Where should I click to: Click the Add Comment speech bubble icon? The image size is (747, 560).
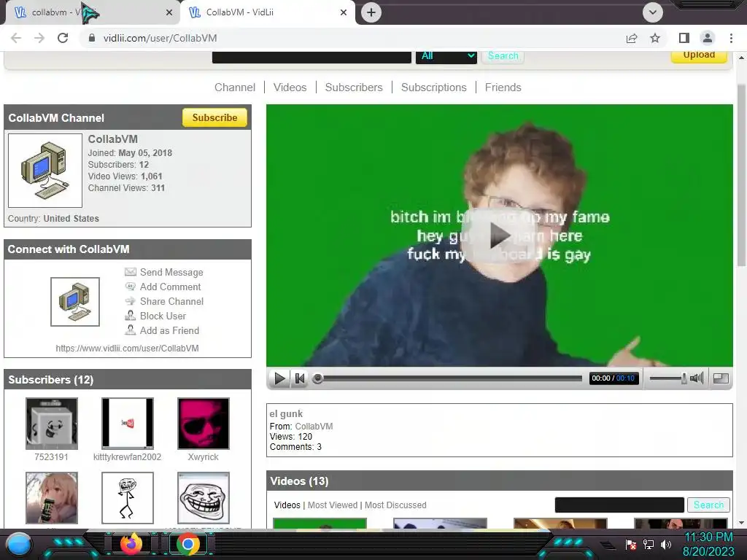click(130, 287)
